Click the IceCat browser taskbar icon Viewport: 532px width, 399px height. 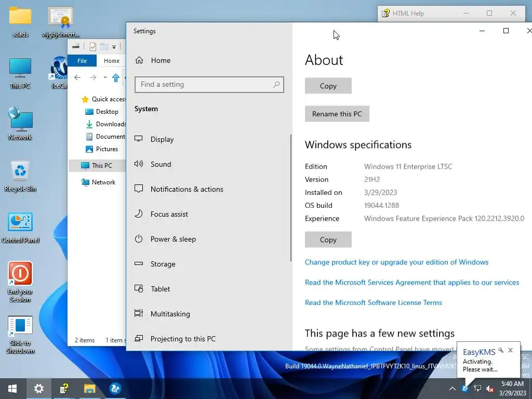pos(115,389)
